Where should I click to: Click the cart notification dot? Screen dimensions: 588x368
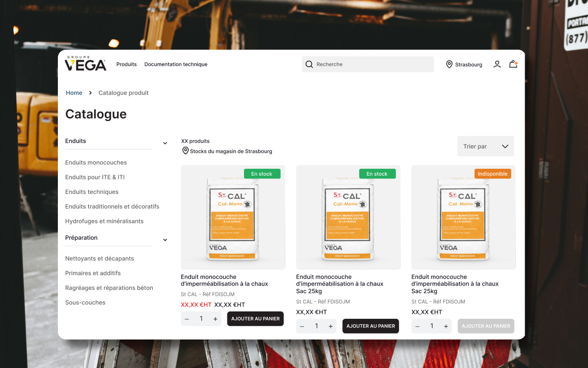click(516, 61)
